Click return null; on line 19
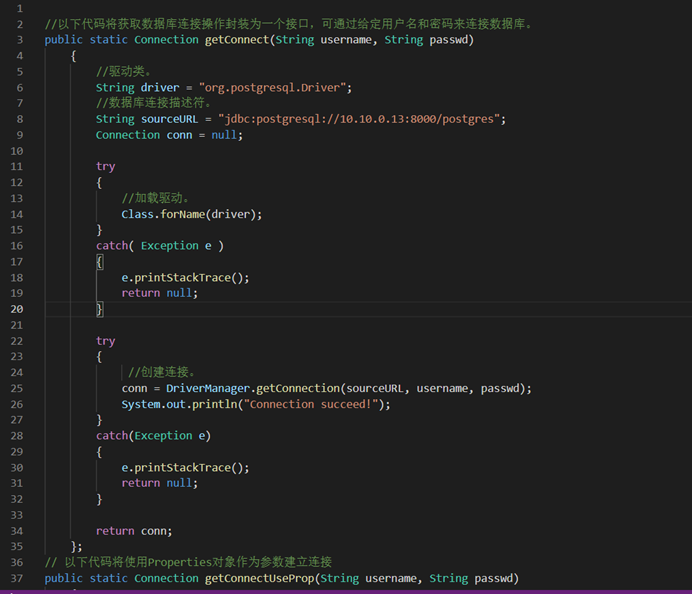This screenshot has height=594, width=692. pyautogui.click(x=160, y=293)
